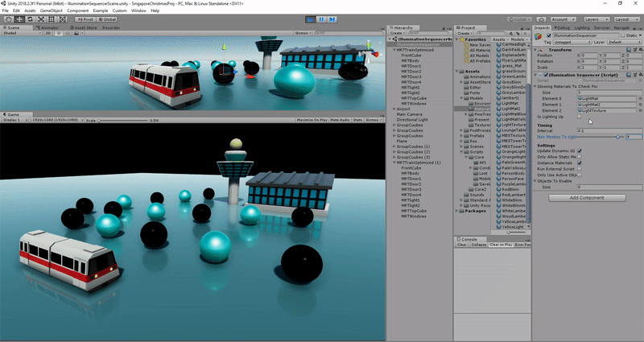Screen dimensions: 644x342
Task: Click Project search by label icon
Action: pos(518,33)
